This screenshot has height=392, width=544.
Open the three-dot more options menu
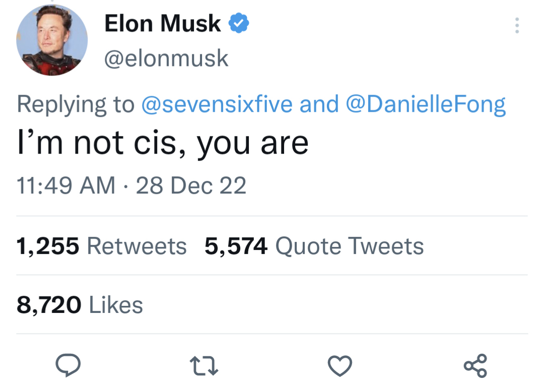tap(516, 26)
